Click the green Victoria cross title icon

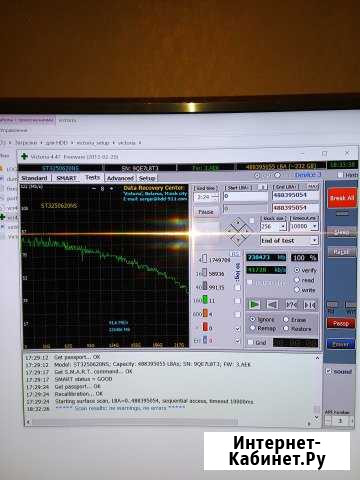coord(24,156)
